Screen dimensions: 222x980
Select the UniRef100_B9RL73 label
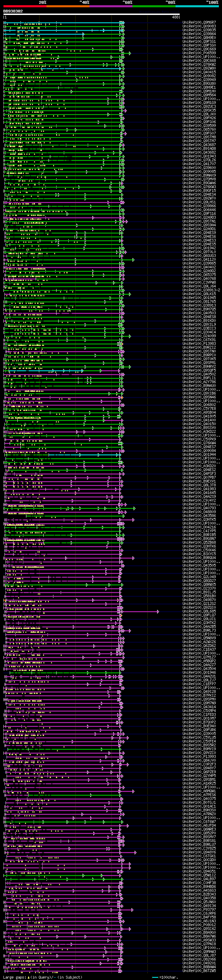pyautogui.click(x=199, y=631)
